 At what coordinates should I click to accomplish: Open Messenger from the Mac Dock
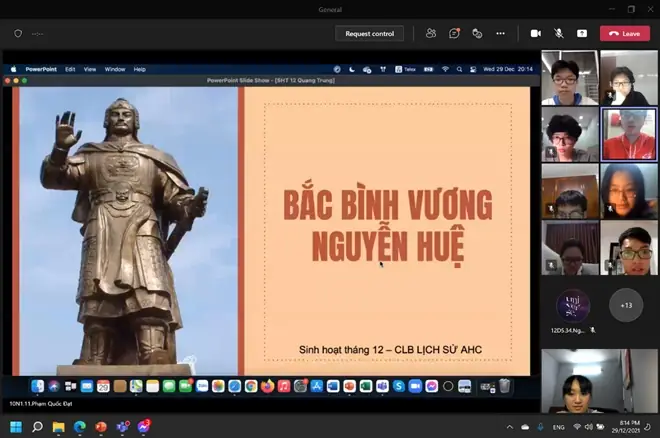tap(431, 386)
